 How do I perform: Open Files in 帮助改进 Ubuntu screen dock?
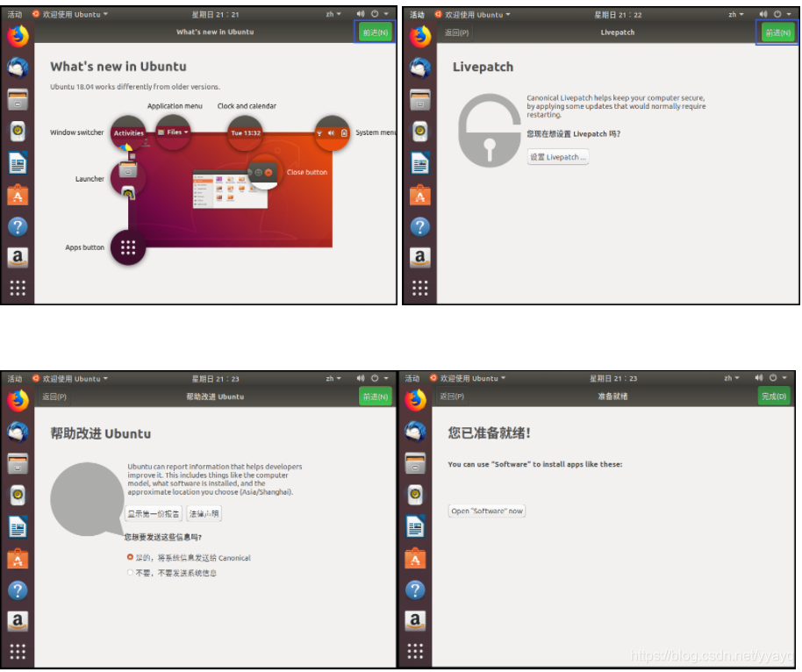[18, 464]
